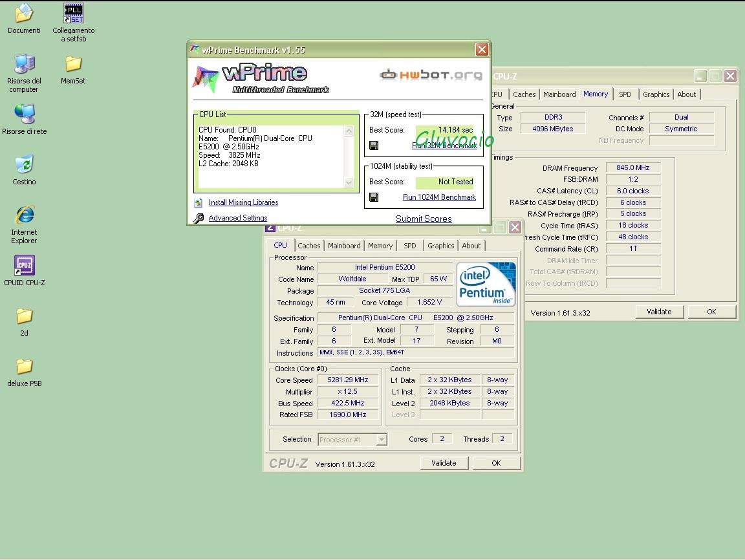Click CPU List scrollbar down arrow
Viewport: 745px width, 560px height.
click(349, 183)
